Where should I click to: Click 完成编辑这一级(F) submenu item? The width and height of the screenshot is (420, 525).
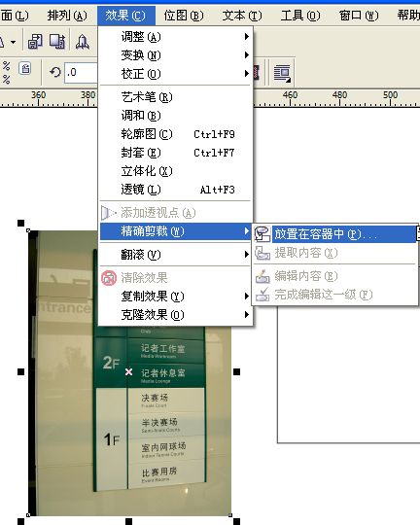click(x=334, y=295)
